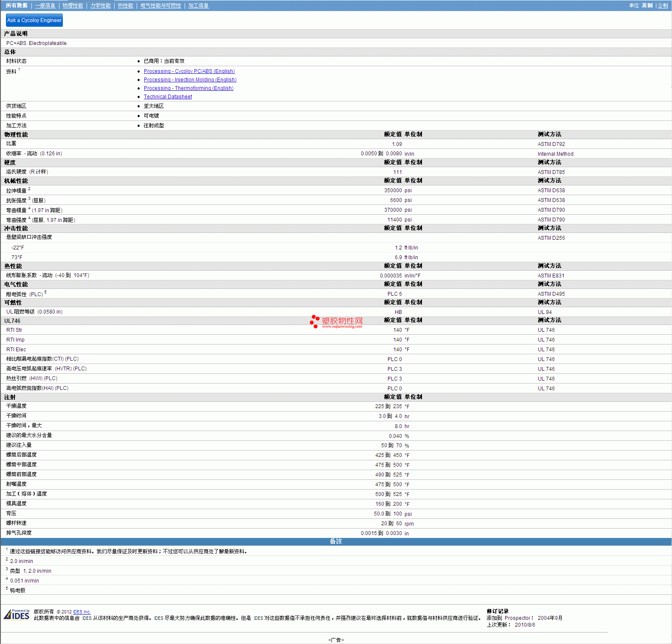Open the 电气性能与可燃性 tab

coord(160,6)
